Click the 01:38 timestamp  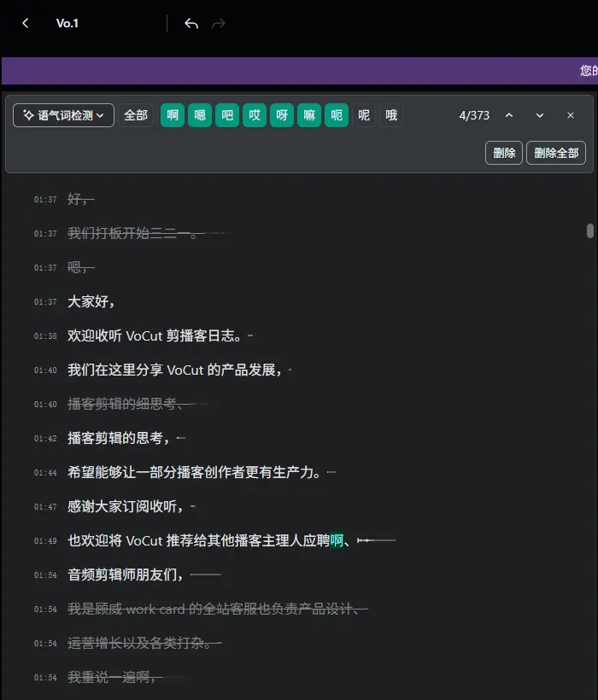tap(45, 336)
